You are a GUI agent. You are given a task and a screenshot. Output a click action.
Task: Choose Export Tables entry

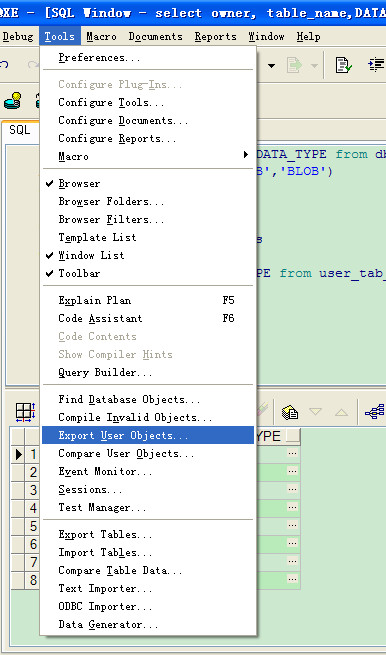[x=148, y=534]
